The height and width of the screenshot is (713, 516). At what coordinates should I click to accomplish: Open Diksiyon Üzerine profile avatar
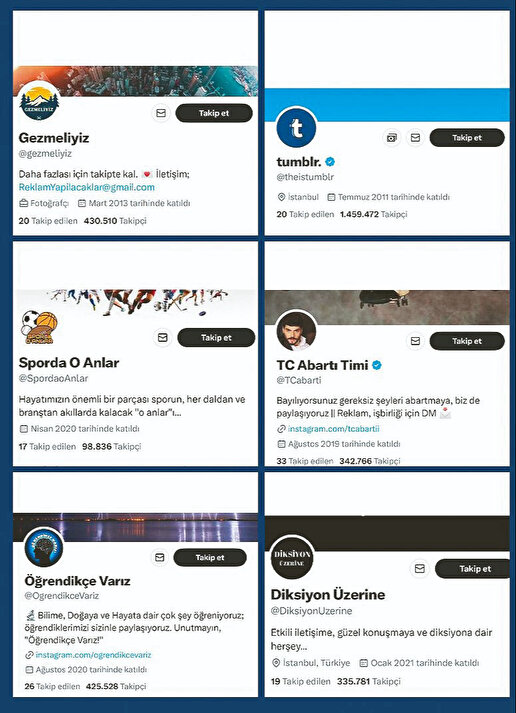pyautogui.click(x=294, y=558)
